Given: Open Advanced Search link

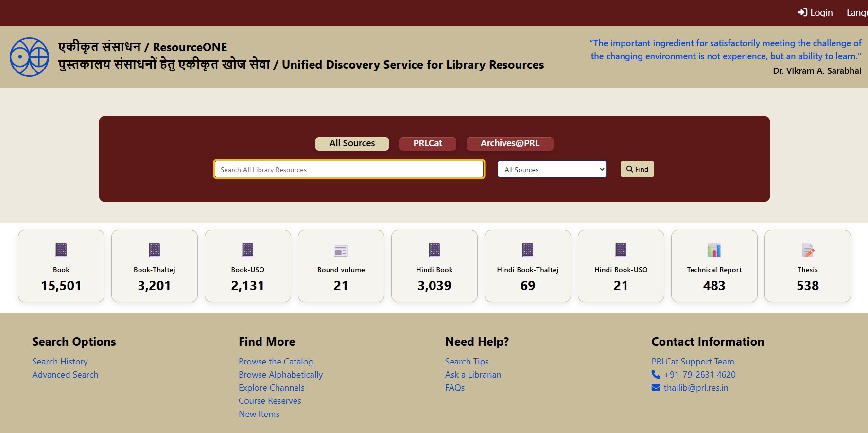Looking at the screenshot, I should [x=65, y=375].
